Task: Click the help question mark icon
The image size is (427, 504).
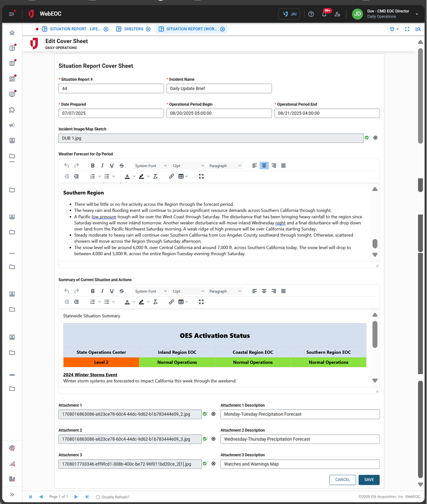Action: pos(311,14)
